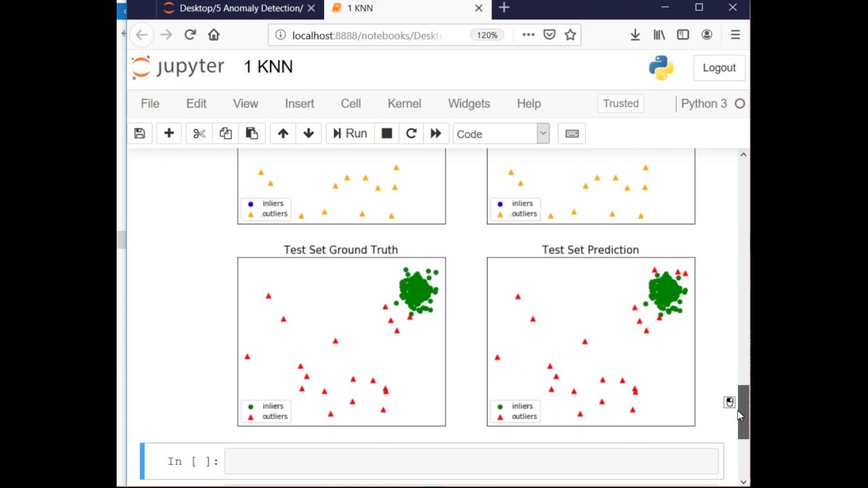Run the selected cell
868x488 pixels.
pyautogui.click(x=350, y=134)
